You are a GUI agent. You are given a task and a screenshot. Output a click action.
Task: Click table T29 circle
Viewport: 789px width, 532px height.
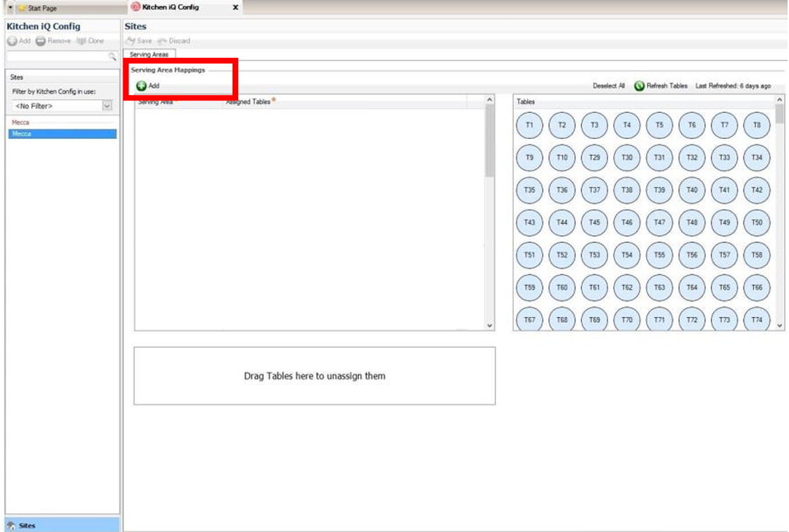pyautogui.click(x=594, y=158)
